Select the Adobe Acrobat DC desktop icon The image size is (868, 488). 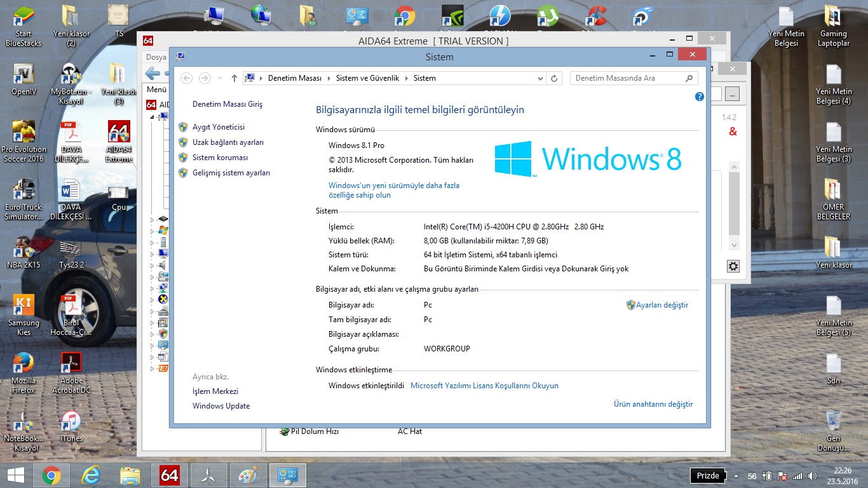[71, 373]
